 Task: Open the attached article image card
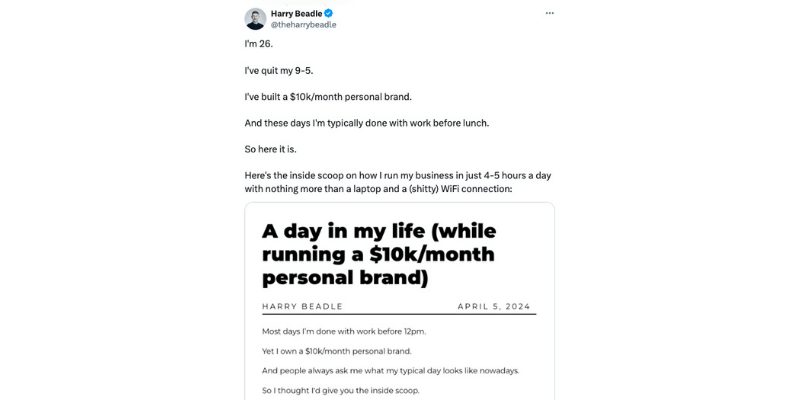pyautogui.click(x=399, y=300)
